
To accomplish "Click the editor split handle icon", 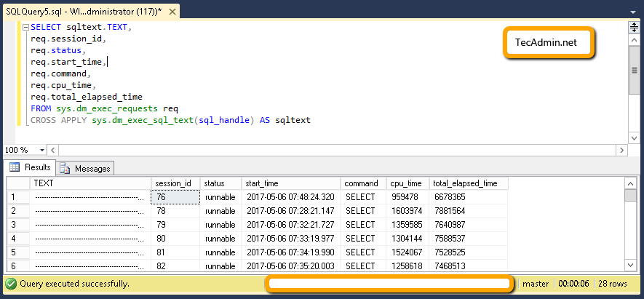I will pyautogui.click(x=634, y=28).
